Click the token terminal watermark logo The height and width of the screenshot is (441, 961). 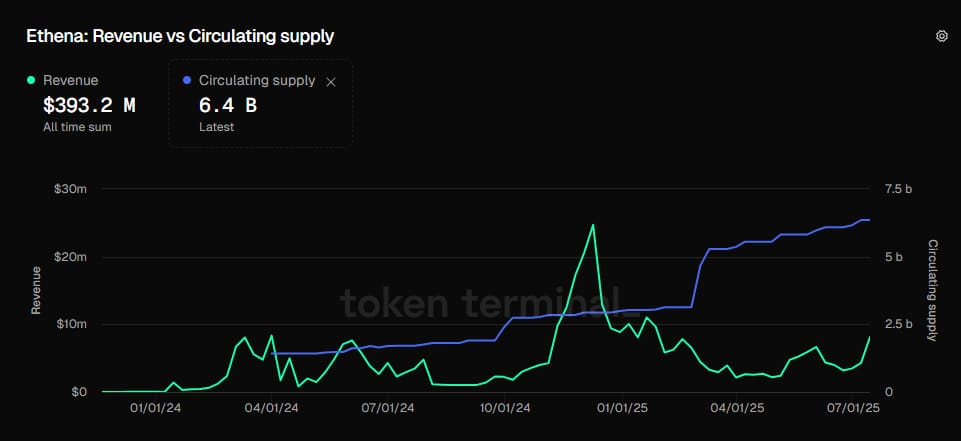480,301
